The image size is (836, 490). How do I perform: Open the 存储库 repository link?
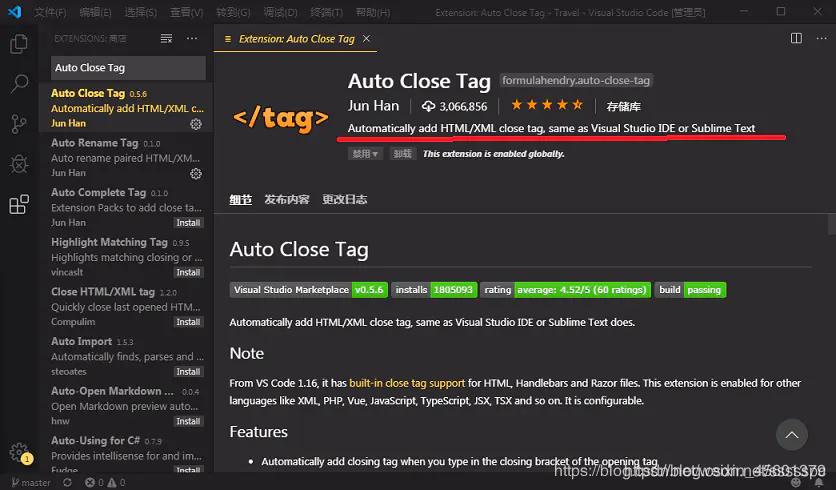click(x=623, y=107)
